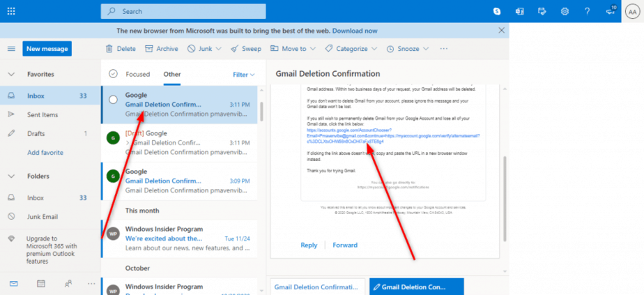Click Download now link in banner
This screenshot has width=644, height=295.
[x=355, y=31]
